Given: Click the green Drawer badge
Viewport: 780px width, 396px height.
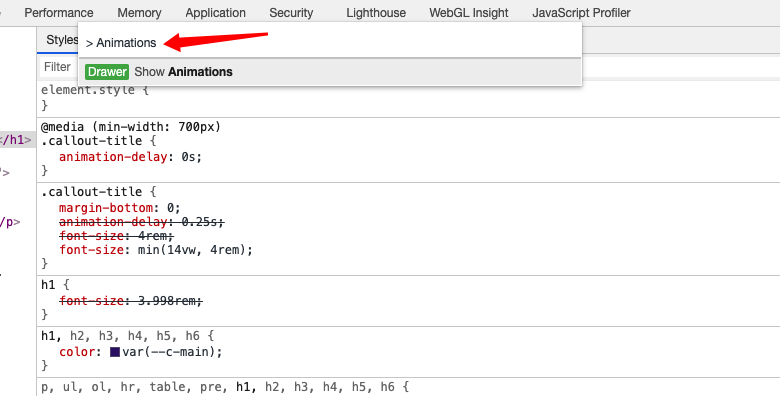Looking at the screenshot, I should point(107,72).
